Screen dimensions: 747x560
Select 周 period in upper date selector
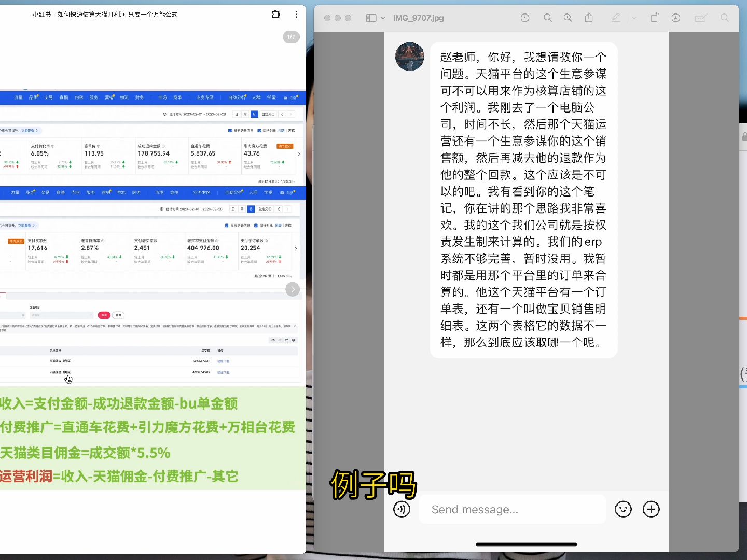coord(245,114)
